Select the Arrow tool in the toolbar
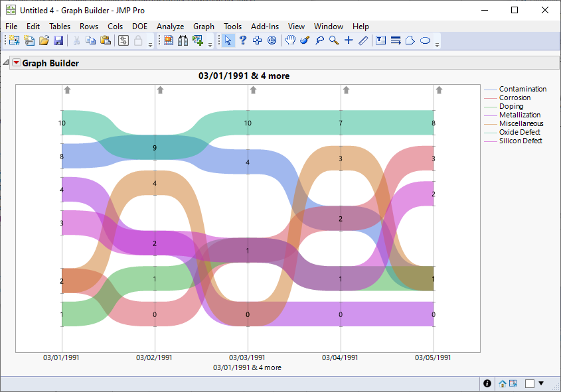Viewport: 561px width, 392px height. coord(228,40)
